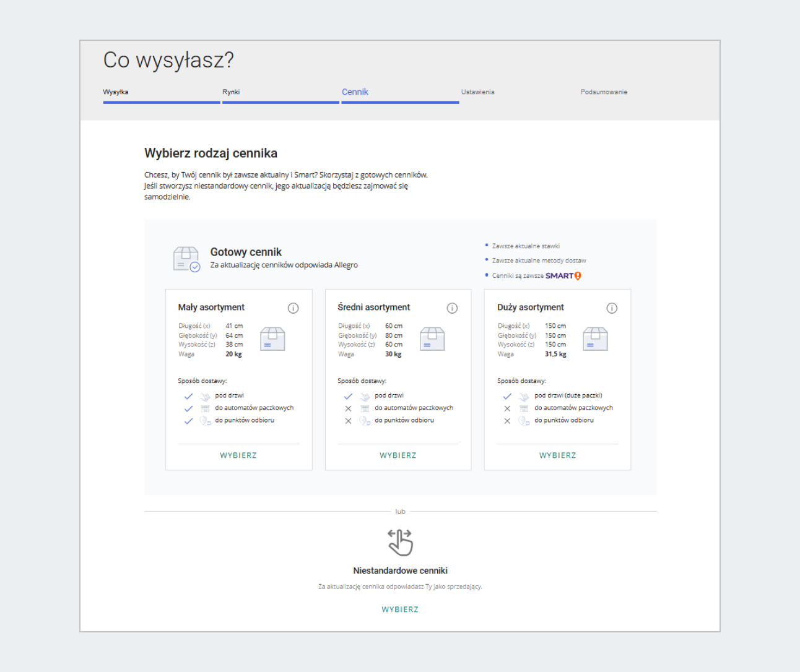The image size is (800, 672).
Task: Open the Ustawienia step tab
Action: click(477, 92)
